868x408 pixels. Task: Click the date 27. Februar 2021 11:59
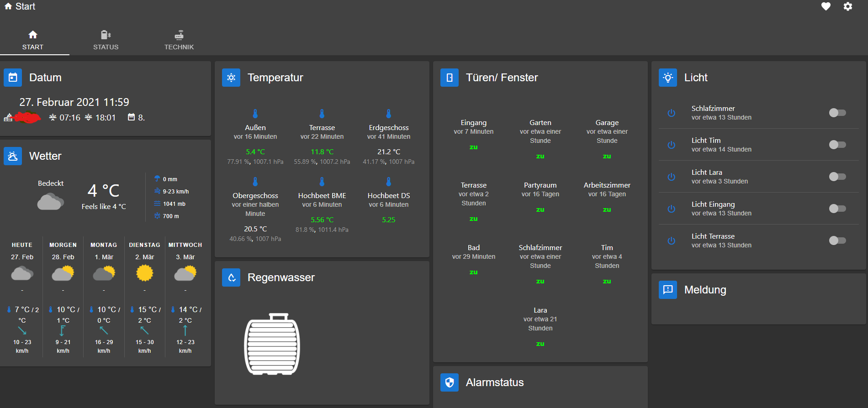point(74,102)
